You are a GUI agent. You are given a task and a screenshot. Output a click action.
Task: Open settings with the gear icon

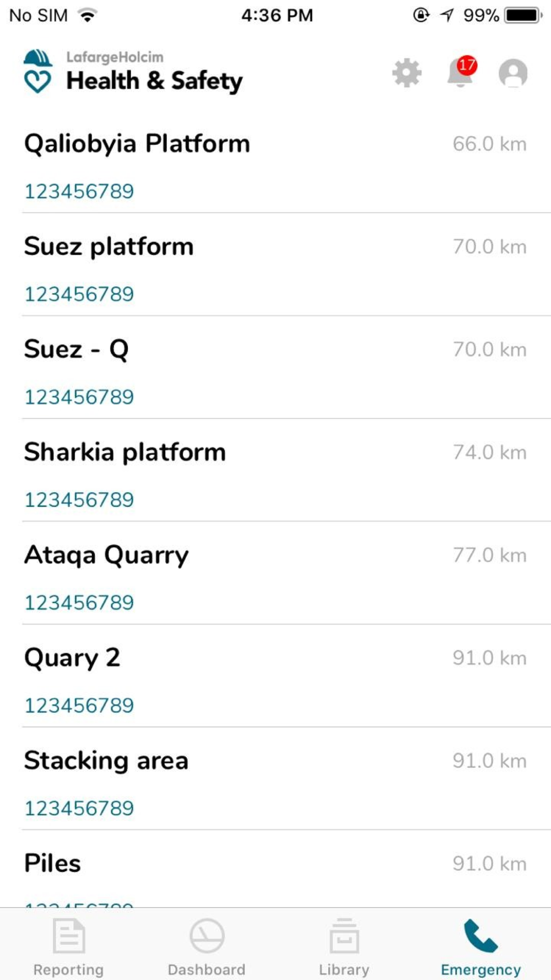click(x=407, y=73)
